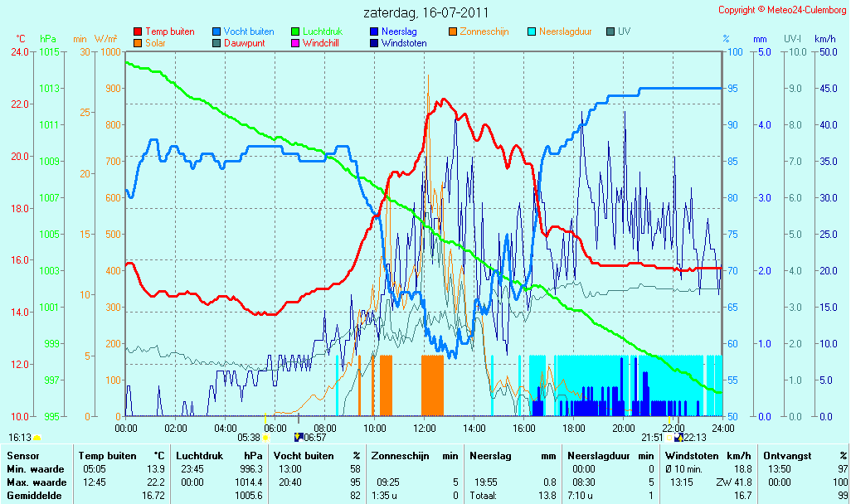Image resolution: width=851 pixels, height=504 pixels.
Task: Click the cyan Neerslagduur legend square
Action: [532, 32]
